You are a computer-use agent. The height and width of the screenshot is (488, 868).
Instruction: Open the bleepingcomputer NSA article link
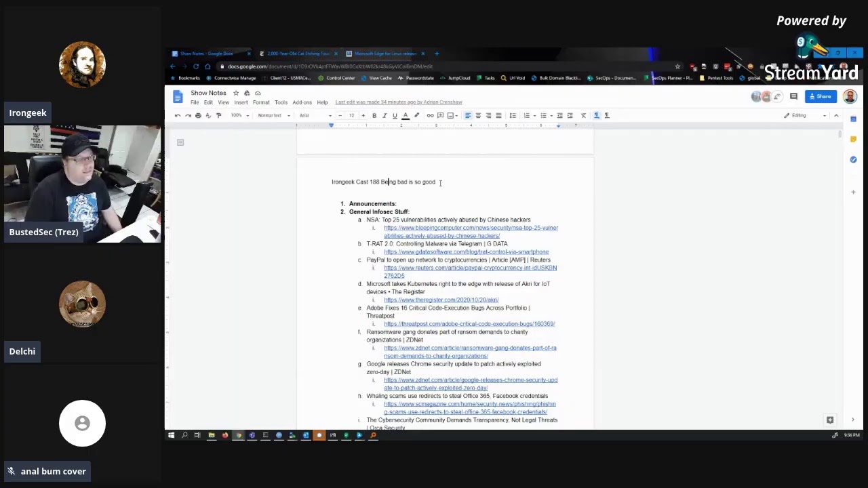coord(471,232)
